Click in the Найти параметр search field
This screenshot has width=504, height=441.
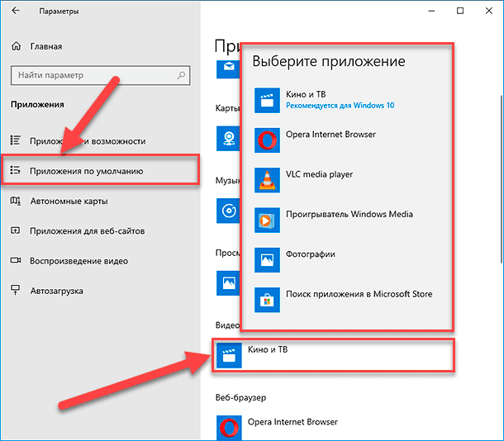click(x=100, y=75)
